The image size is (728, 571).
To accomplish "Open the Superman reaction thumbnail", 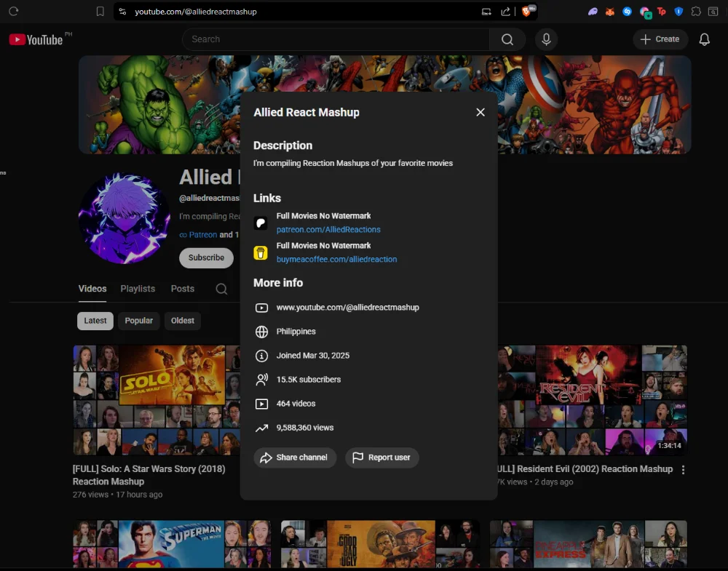I will 172,544.
